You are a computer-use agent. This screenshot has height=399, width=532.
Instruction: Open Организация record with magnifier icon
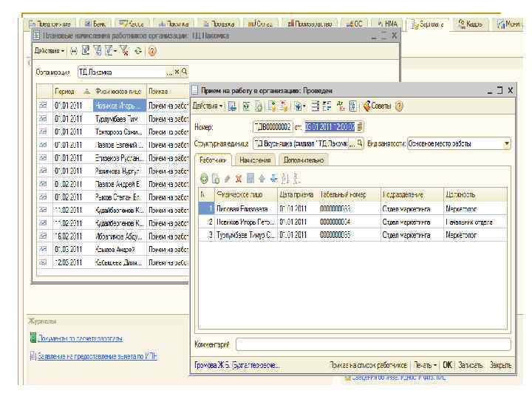click(184, 72)
